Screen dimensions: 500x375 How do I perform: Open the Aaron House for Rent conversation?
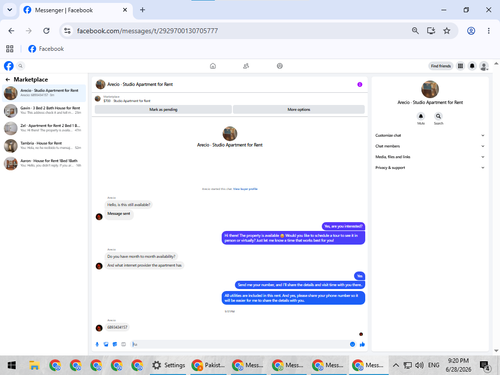44,163
